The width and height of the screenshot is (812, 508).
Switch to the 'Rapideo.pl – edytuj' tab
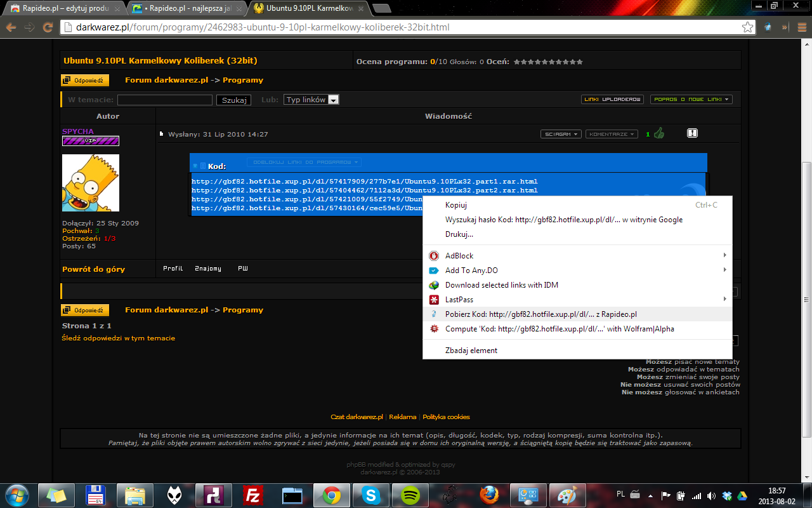(63, 9)
